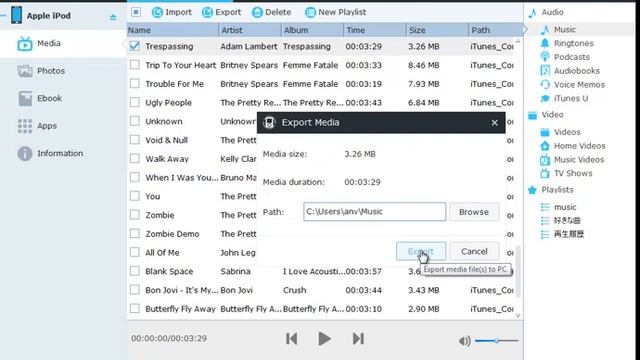Check the All Of Me checkbox
Image resolution: width=640 pixels, height=360 pixels.
[x=135, y=253]
